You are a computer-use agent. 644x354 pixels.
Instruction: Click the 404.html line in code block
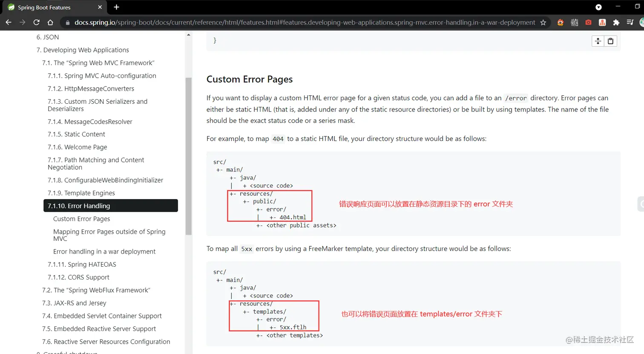[287, 217]
